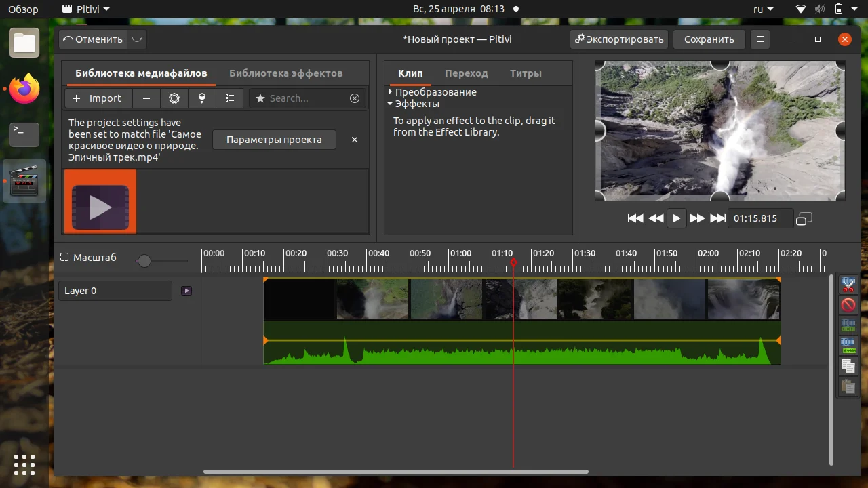Viewport: 868px width, 488px height.
Task: Collapse the Эффекты section
Action: click(x=391, y=104)
